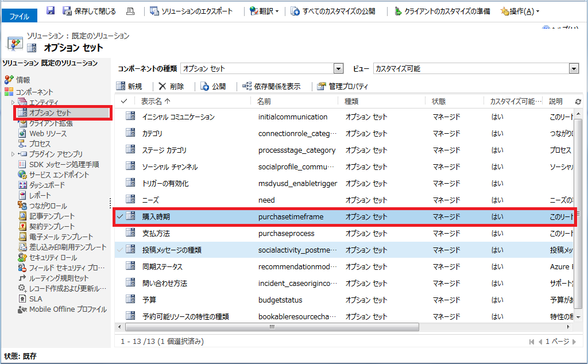The image size is (588, 364).
Task: Sort by 表示名 column header
Action: (x=156, y=101)
